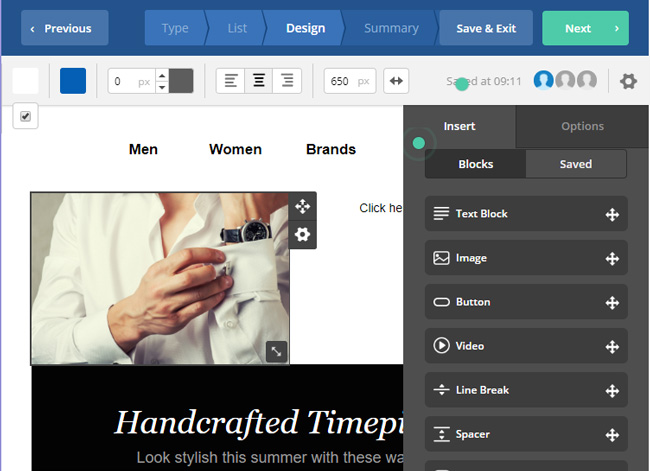This screenshot has height=471, width=650.
Task: Increase the border width stepper
Action: point(162,75)
